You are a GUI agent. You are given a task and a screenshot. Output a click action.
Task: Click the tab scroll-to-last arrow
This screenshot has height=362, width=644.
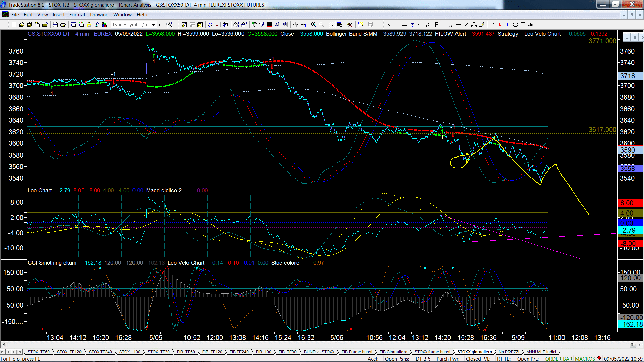20,352
